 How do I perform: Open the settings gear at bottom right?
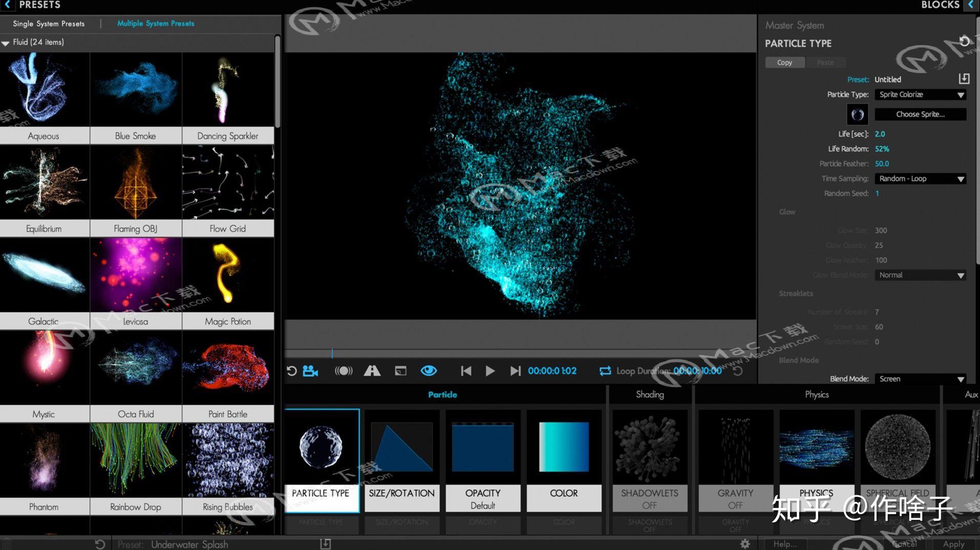point(746,544)
